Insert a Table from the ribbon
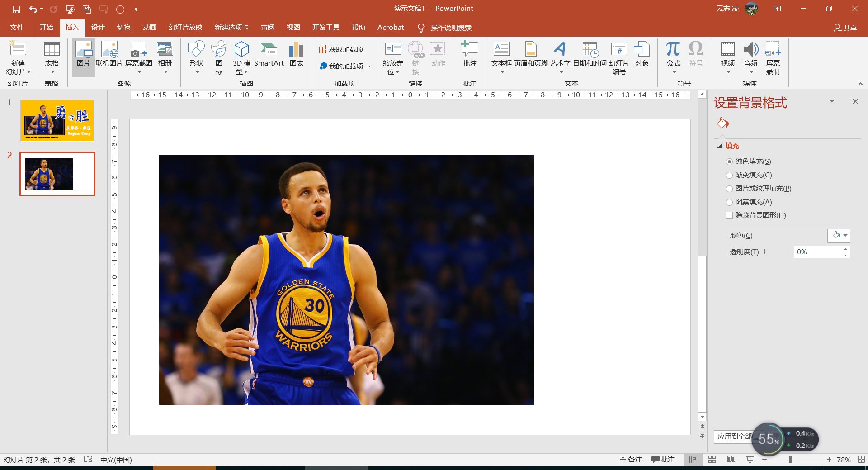This screenshot has height=470, width=868. point(52,58)
